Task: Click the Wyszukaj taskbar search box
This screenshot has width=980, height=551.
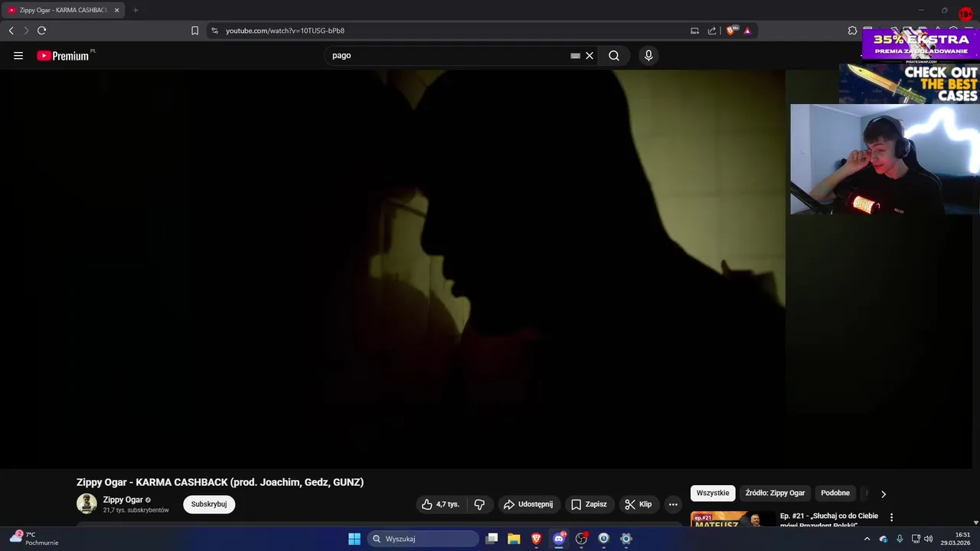Action: click(423, 539)
